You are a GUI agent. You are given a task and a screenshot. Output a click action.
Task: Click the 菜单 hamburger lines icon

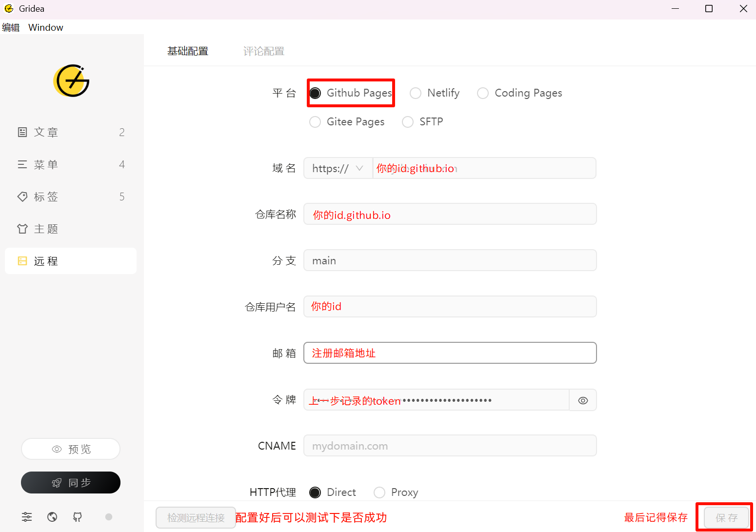click(22, 164)
